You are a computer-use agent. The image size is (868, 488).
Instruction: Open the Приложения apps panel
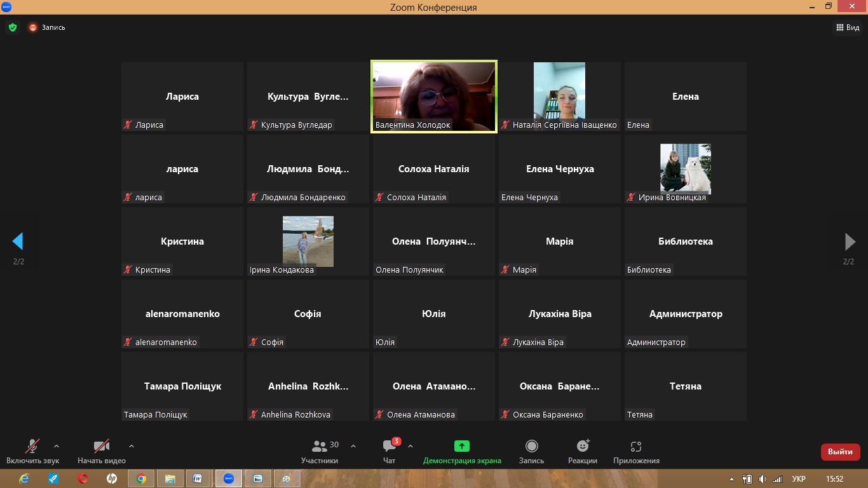click(636, 451)
